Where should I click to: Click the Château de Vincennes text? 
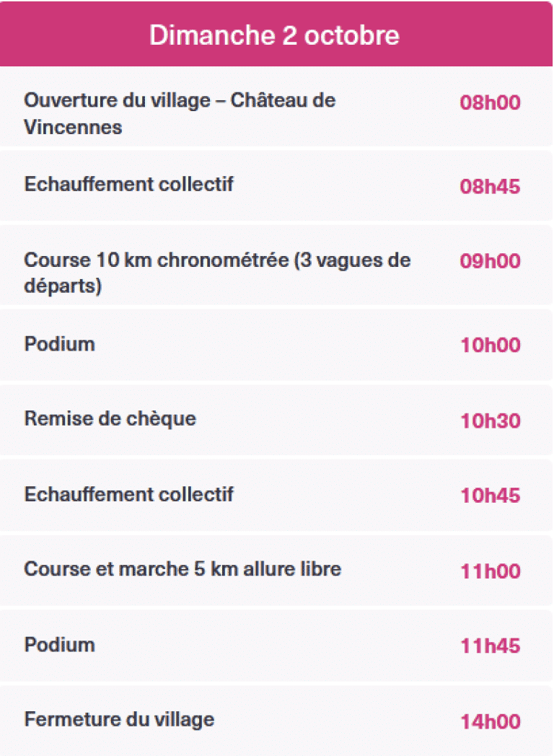point(180,114)
